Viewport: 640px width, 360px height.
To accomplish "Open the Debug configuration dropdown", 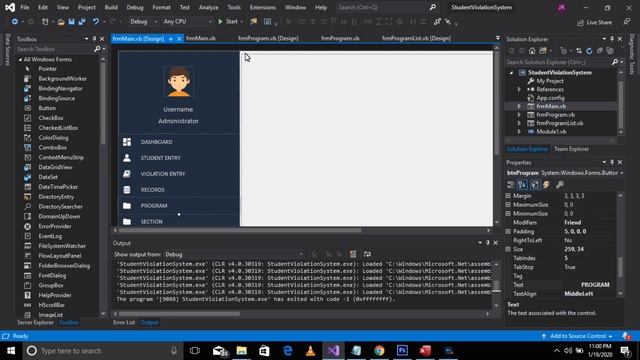I will click(144, 22).
